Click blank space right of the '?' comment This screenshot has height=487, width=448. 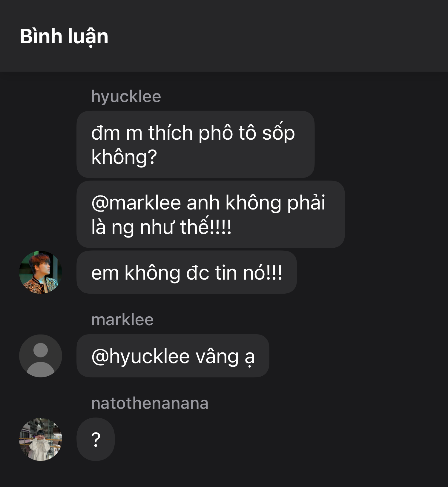coord(281,439)
